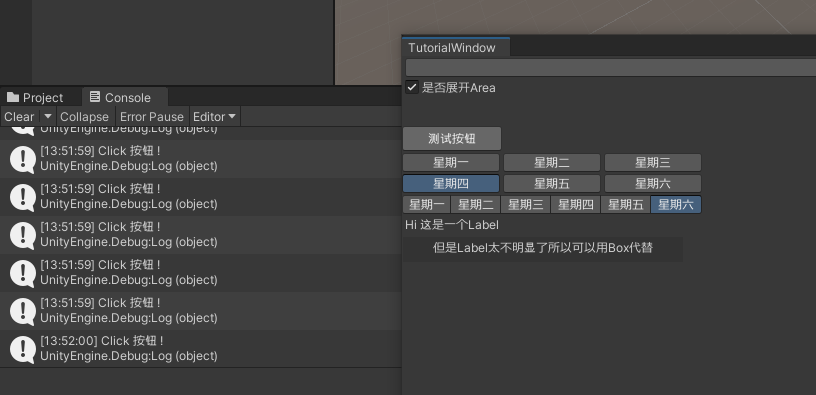Clear the console with the Clear button
The height and width of the screenshot is (395, 816).
tap(19, 117)
